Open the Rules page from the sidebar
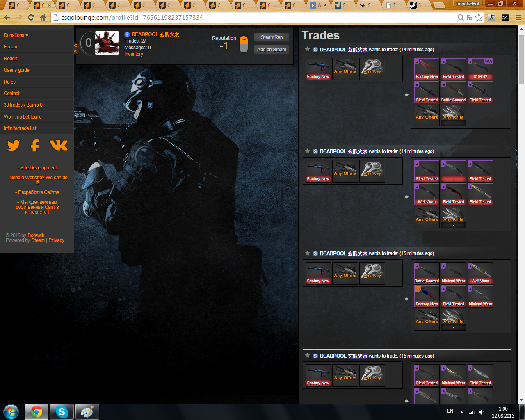The image size is (525, 420). coord(10,82)
